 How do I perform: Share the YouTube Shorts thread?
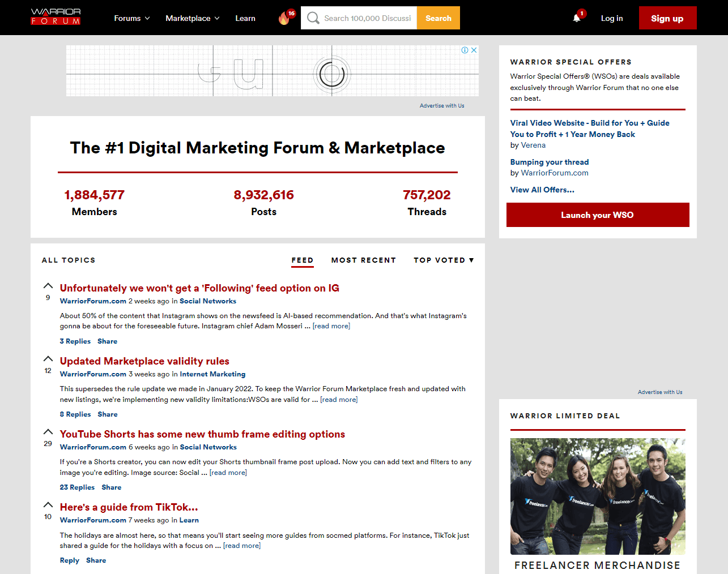coord(112,487)
